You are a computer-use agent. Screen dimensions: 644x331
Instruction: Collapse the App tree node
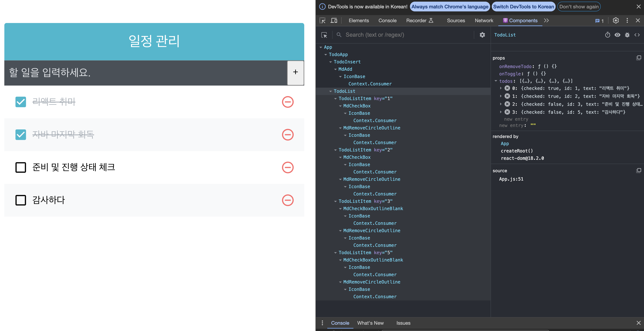click(321, 47)
